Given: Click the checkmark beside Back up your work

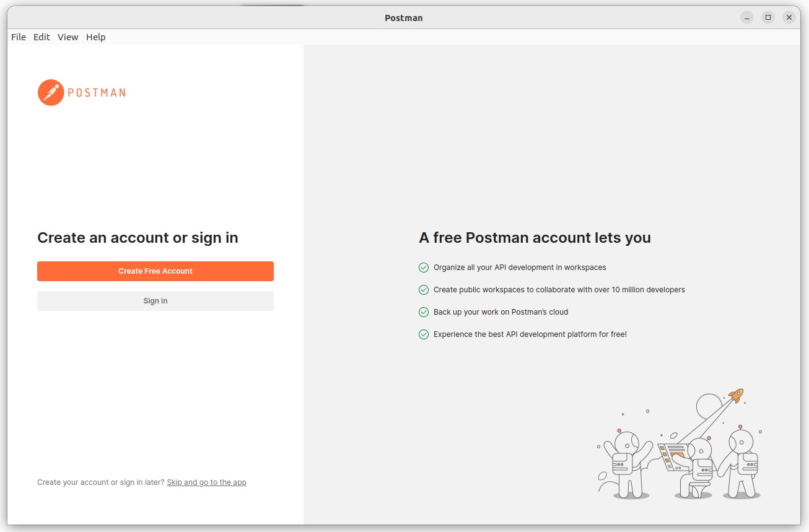Looking at the screenshot, I should tap(424, 312).
